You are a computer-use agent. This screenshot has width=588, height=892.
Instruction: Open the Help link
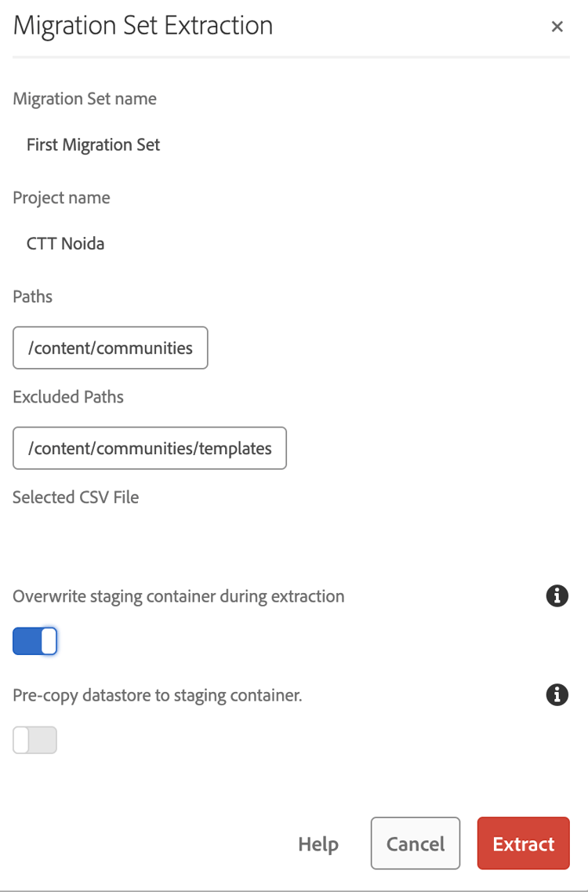tap(318, 844)
